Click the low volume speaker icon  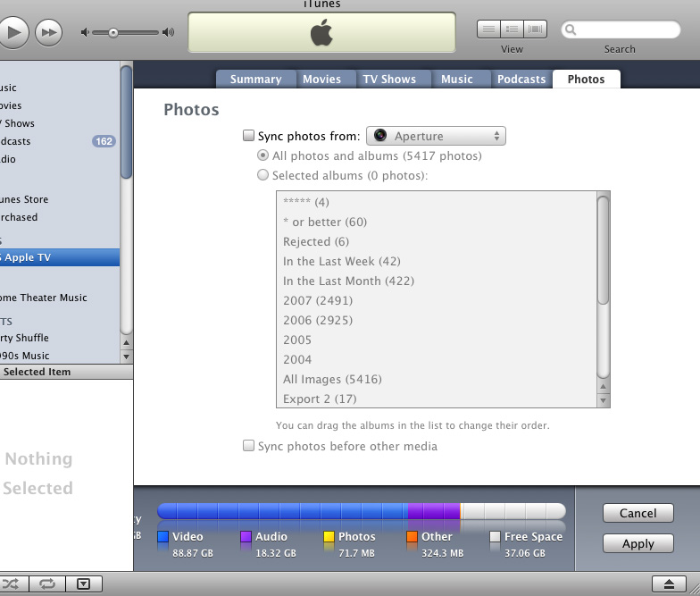click(x=85, y=32)
